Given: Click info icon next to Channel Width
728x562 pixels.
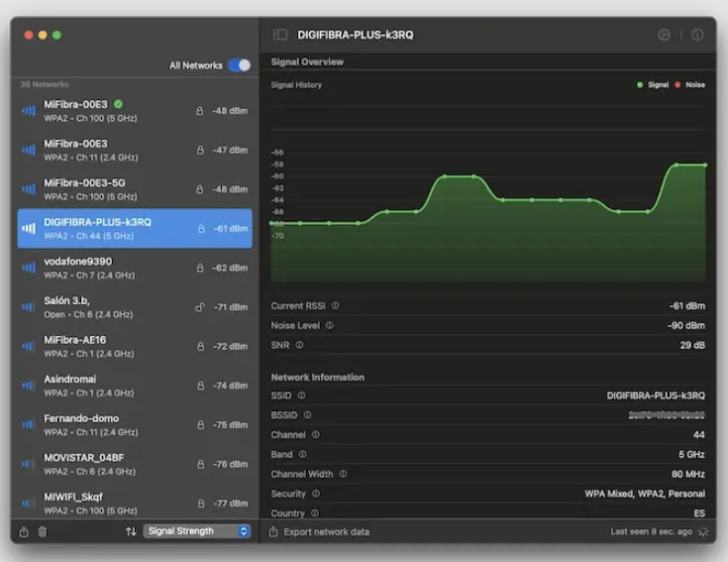Looking at the screenshot, I should click(343, 474).
